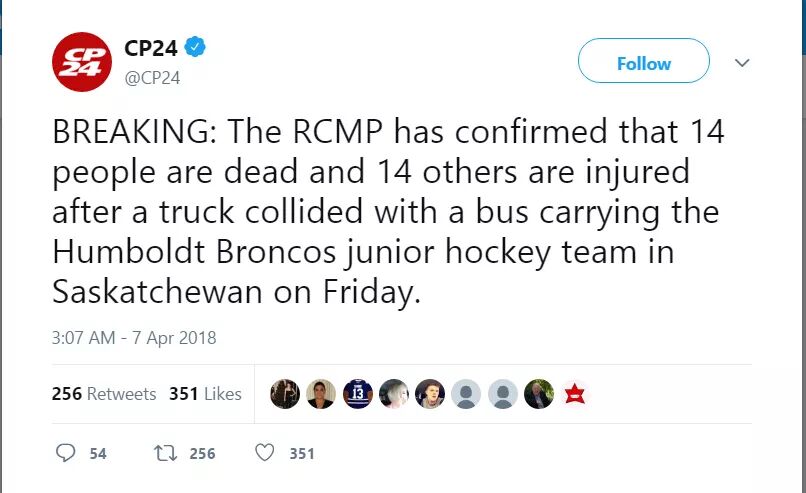Open the CP24 display name link
The height and width of the screenshot is (493, 806).
[151, 47]
